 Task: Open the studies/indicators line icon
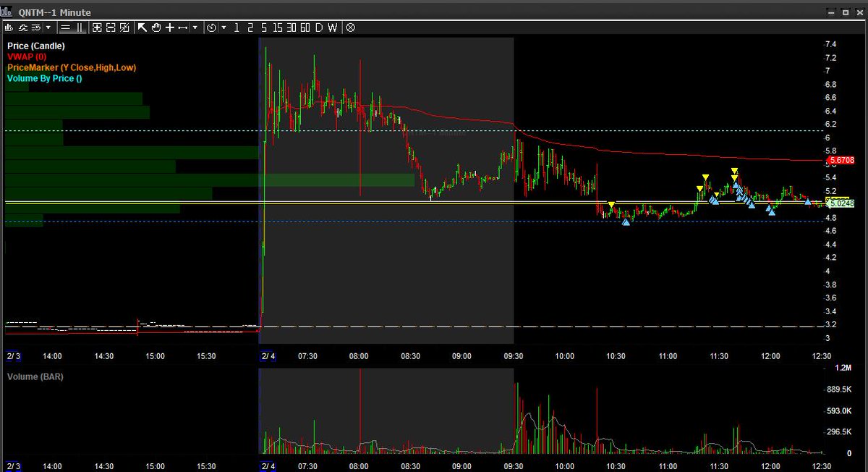[x=22, y=28]
